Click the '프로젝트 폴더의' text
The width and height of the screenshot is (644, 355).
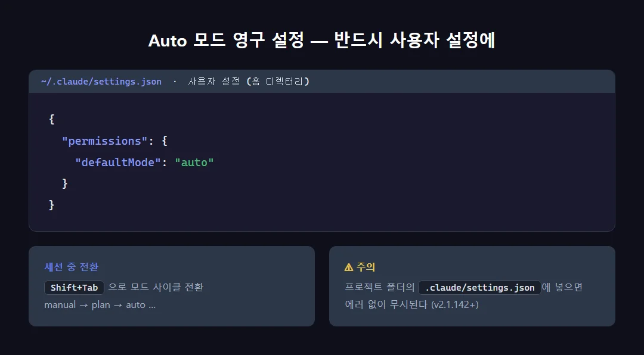pyautogui.click(x=379, y=287)
